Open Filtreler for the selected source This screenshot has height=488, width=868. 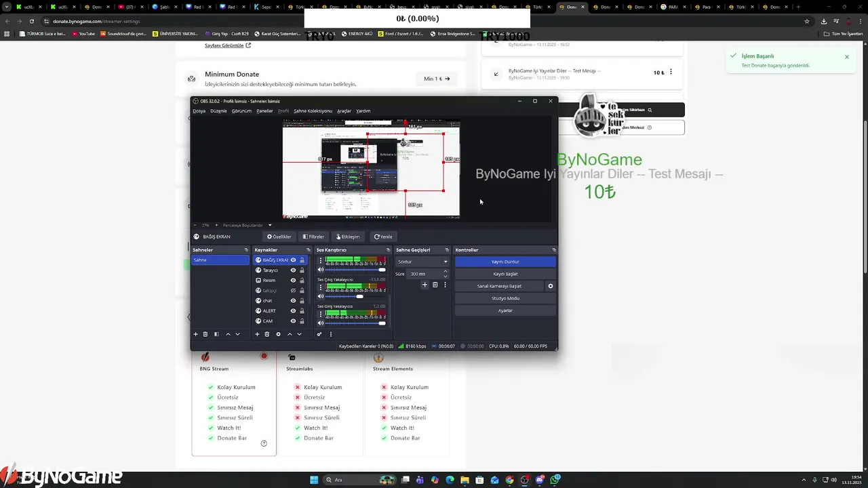click(x=313, y=237)
